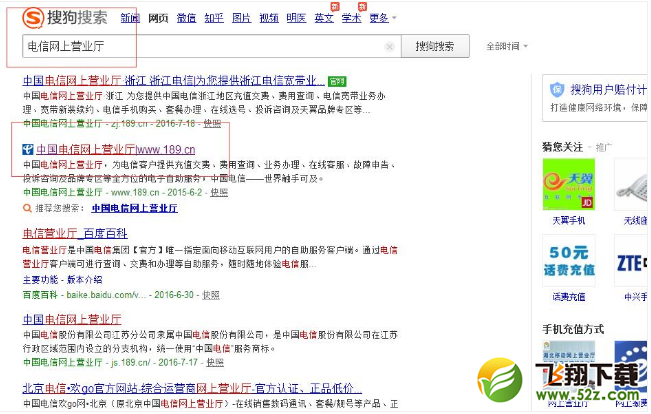Image resolution: width=651 pixels, height=414 pixels.
Task: Open the 英文 search tab
Action: point(324,18)
